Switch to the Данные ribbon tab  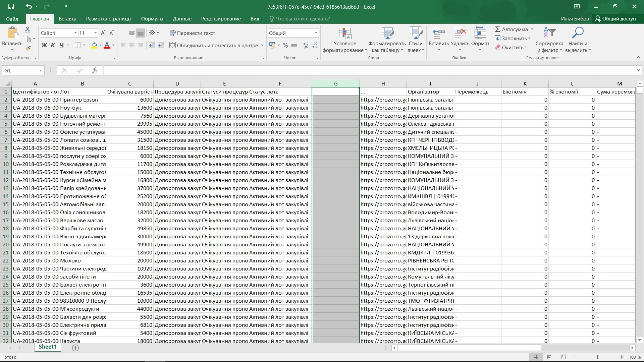click(182, 19)
